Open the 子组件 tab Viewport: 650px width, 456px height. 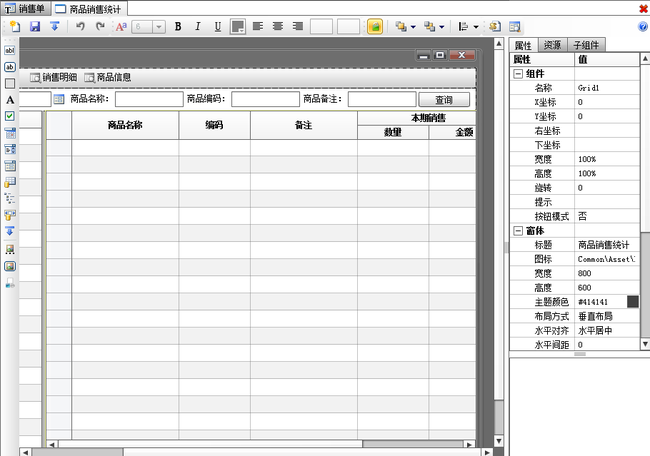pos(586,45)
